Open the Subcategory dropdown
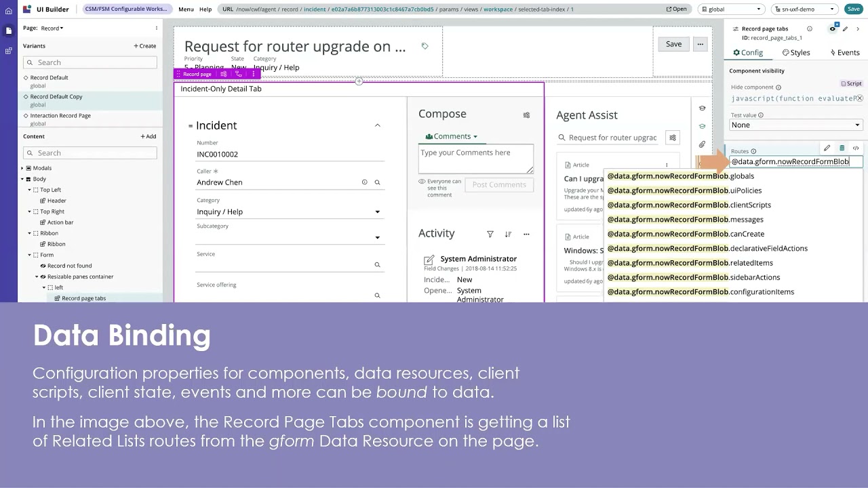Screen dimensions: 868x488 (288, 237)
